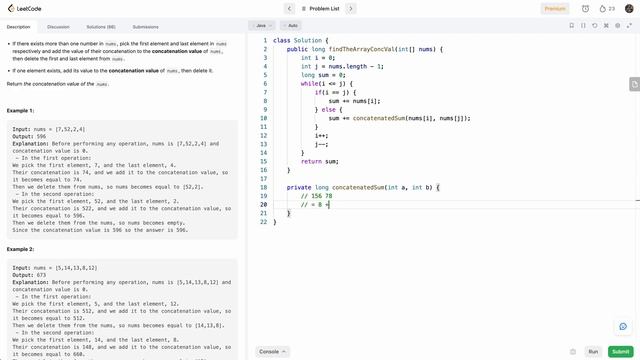
Task: Toggle the Auto setting button
Action: click(291, 26)
